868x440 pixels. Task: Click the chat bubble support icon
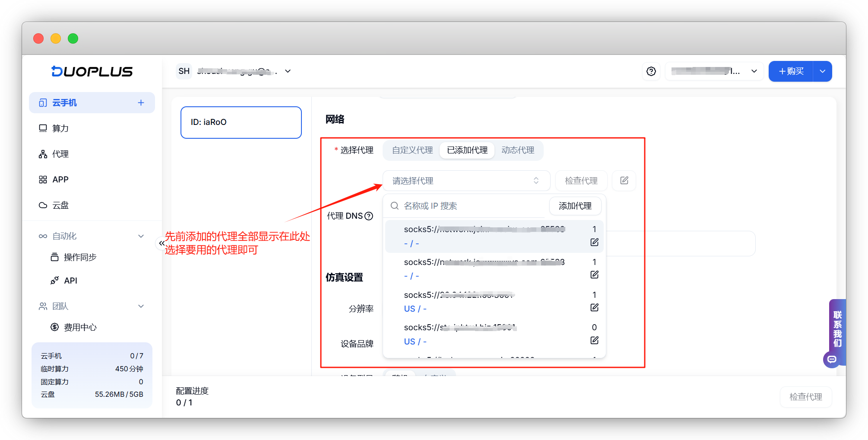pos(832,359)
